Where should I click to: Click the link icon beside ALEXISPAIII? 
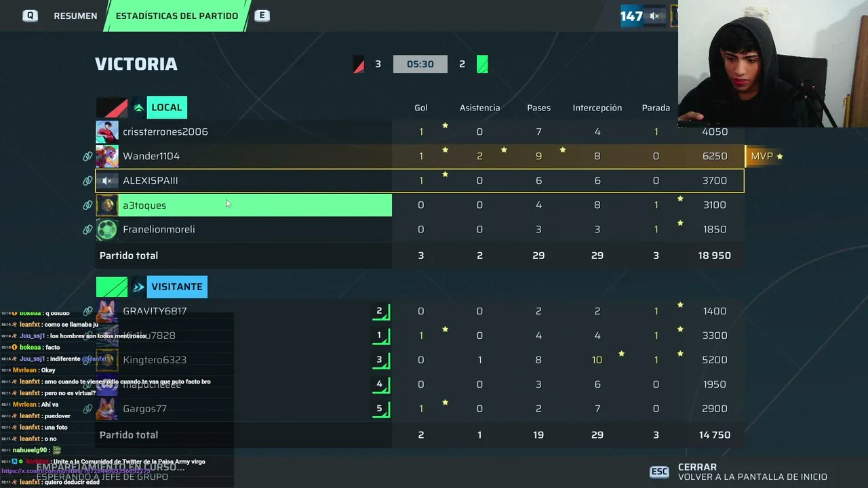coord(87,181)
